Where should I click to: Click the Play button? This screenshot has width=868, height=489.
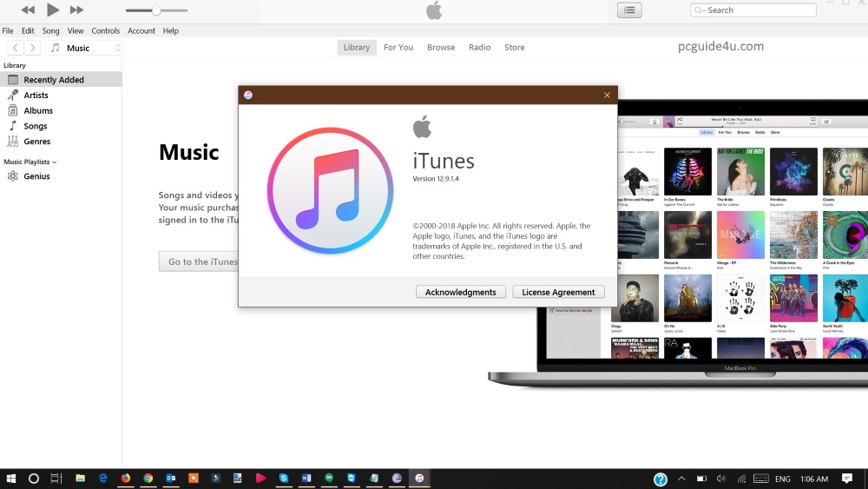pos(52,10)
